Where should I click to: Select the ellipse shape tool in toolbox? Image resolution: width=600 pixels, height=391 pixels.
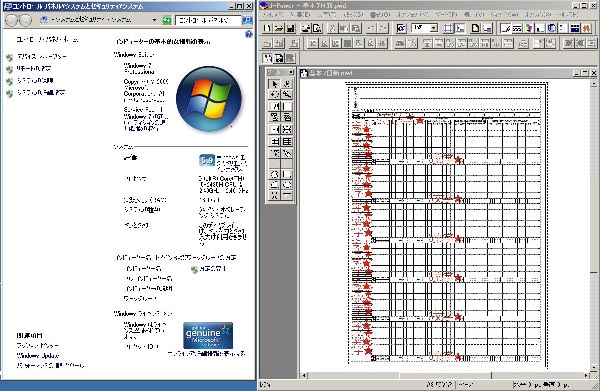(287, 184)
